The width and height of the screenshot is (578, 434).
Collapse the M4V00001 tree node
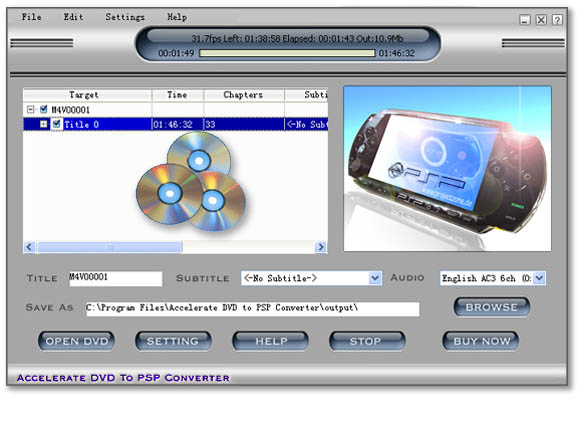[31, 109]
